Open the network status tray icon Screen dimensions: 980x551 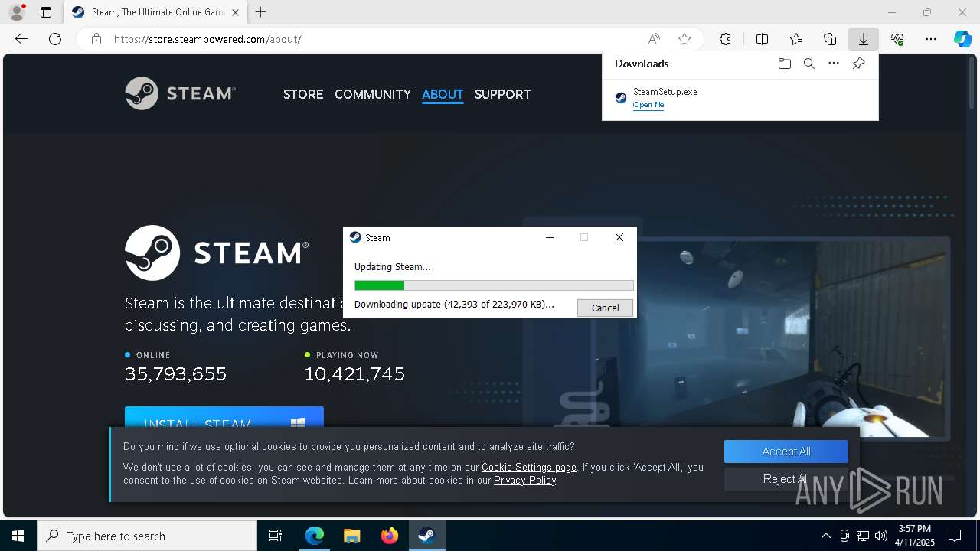click(x=863, y=536)
